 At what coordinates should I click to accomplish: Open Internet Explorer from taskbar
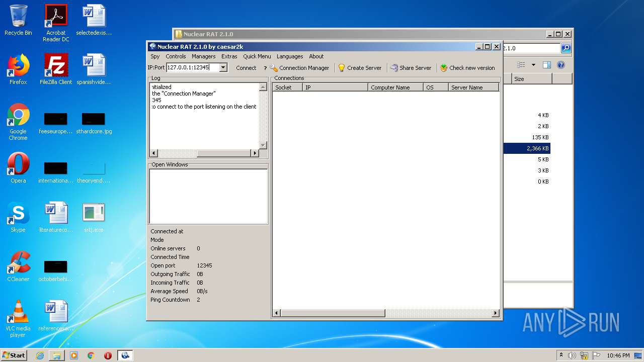point(40,355)
